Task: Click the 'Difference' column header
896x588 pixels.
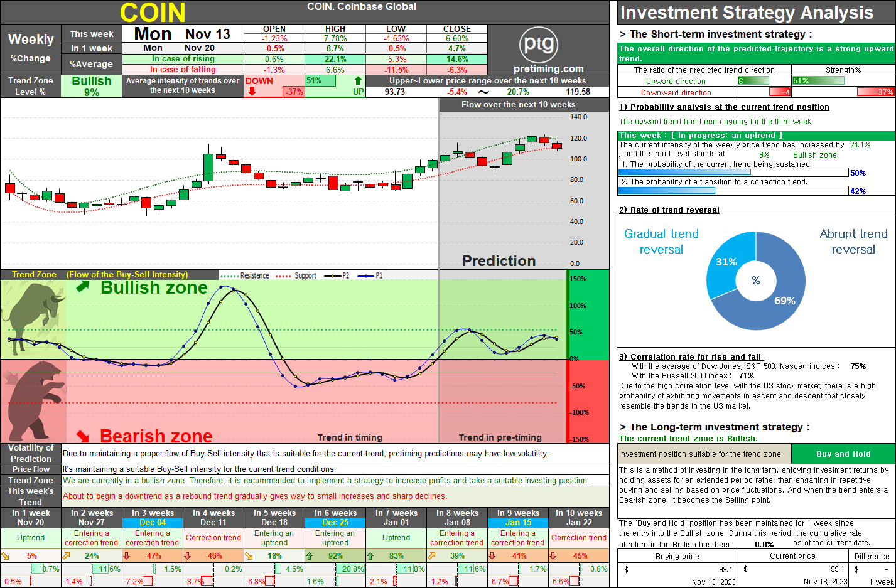Action: [x=872, y=556]
